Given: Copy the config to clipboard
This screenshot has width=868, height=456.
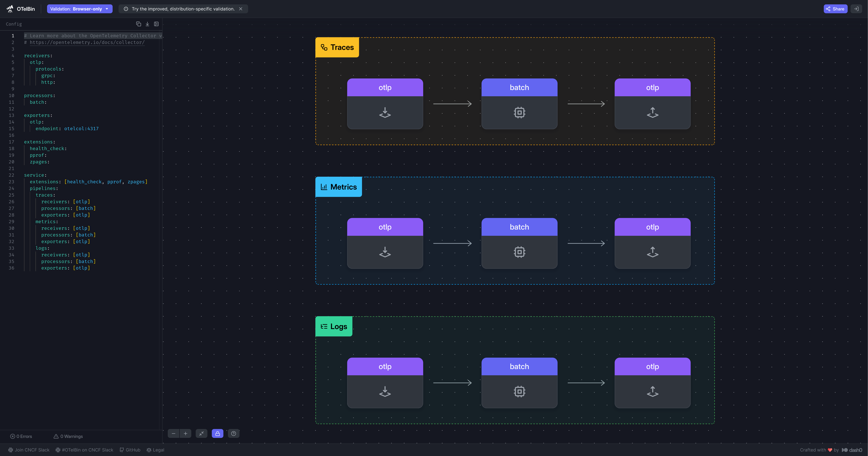Looking at the screenshot, I should click(138, 24).
